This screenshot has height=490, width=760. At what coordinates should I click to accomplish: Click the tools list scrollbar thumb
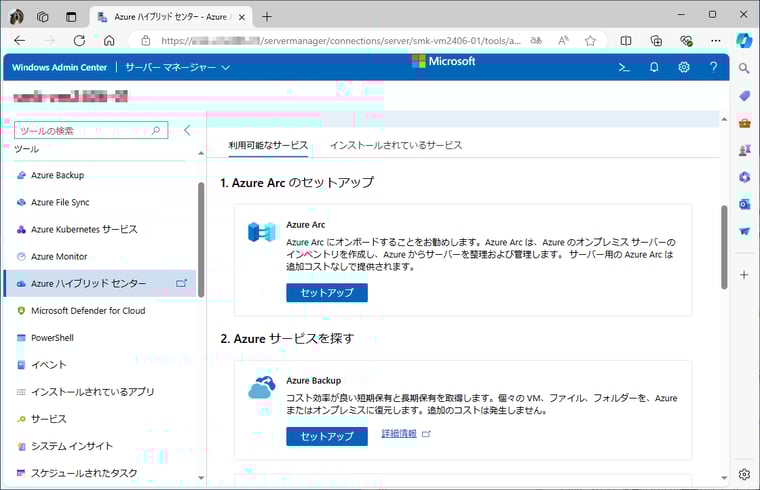point(201,240)
